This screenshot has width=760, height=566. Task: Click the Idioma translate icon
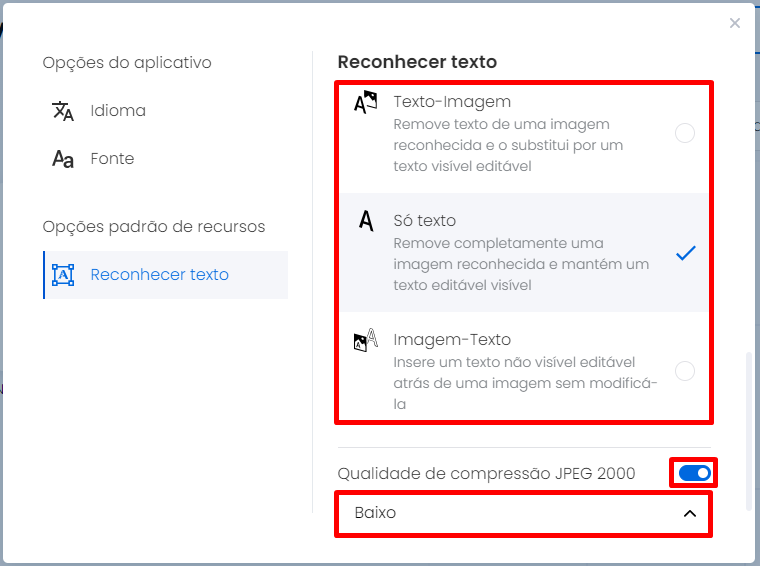point(63,111)
